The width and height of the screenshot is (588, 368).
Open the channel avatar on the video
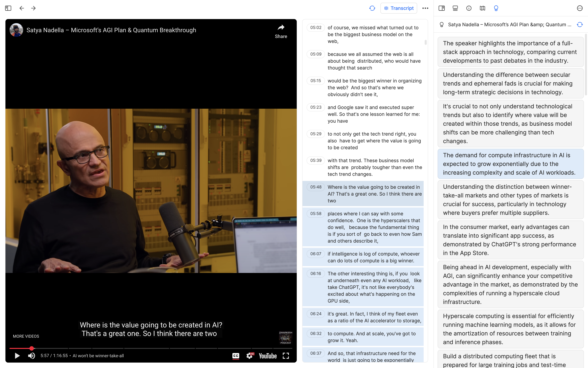click(16, 30)
